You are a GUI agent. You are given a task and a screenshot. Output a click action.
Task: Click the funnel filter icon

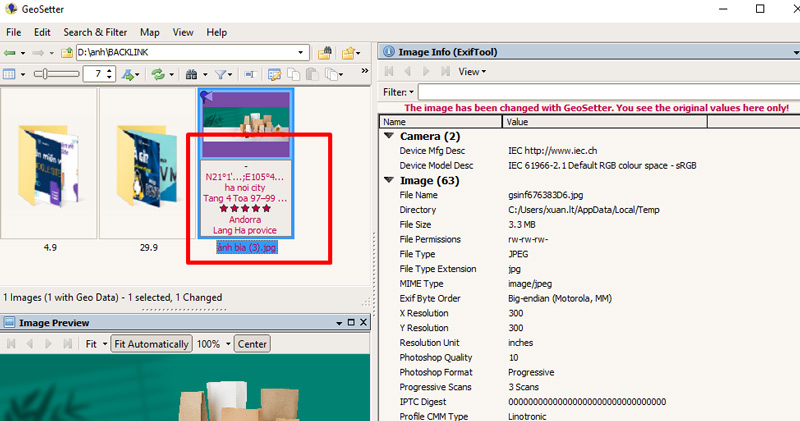click(x=220, y=74)
